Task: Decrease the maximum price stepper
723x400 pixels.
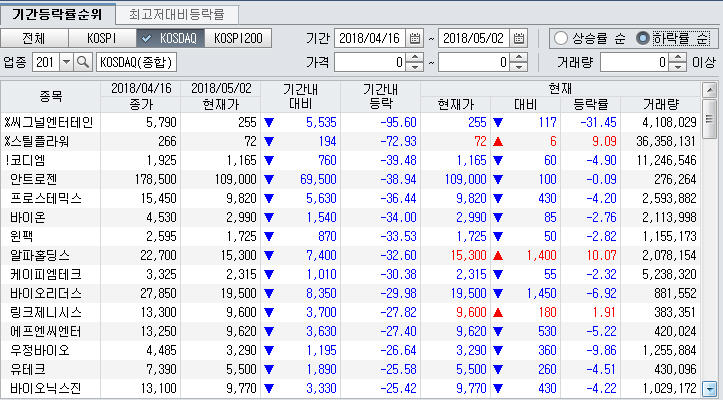Action: tap(519, 67)
